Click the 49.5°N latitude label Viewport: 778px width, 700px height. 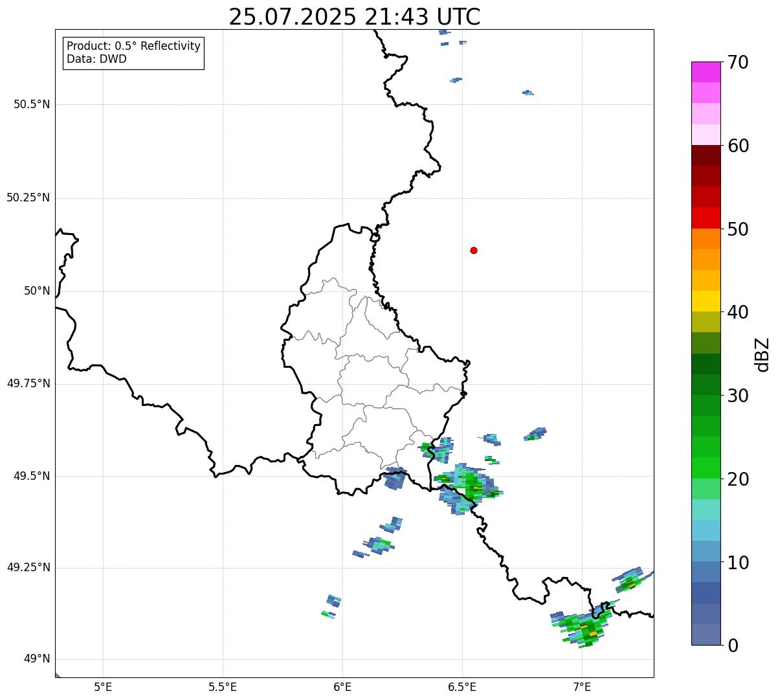[x=32, y=476]
